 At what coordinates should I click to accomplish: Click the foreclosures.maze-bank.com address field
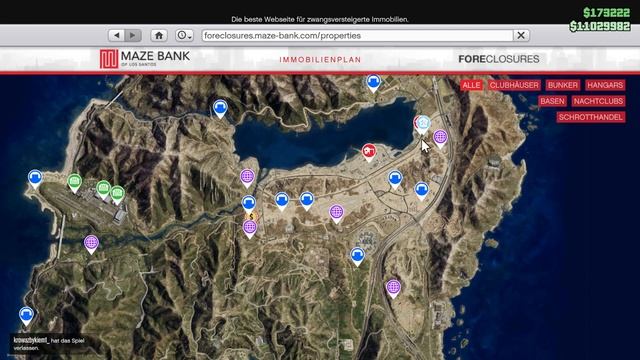click(357, 36)
